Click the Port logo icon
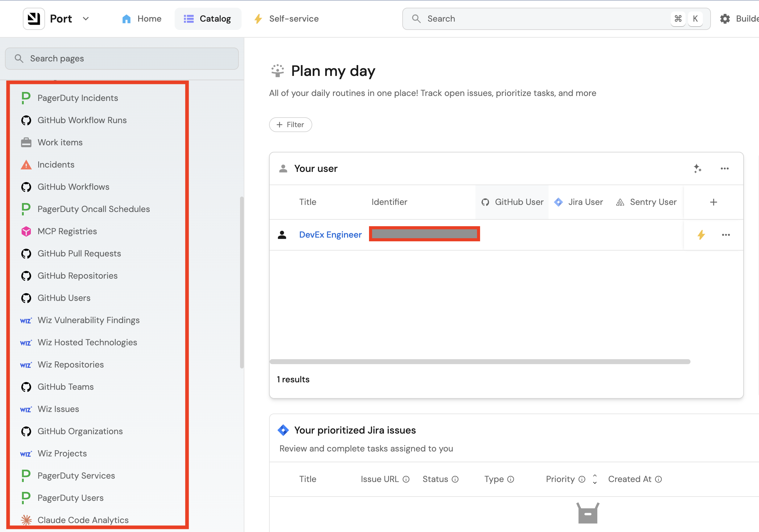Viewport: 759px width, 532px height. point(34,19)
